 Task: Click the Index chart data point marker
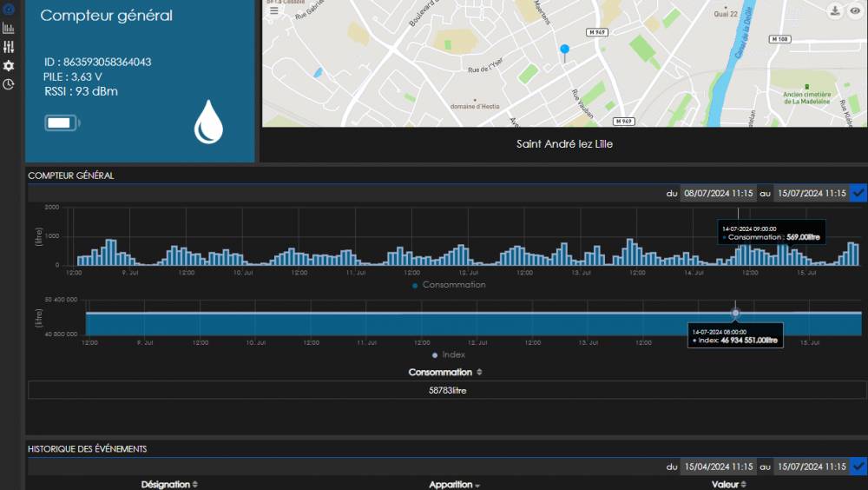pyautogui.click(x=735, y=313)
